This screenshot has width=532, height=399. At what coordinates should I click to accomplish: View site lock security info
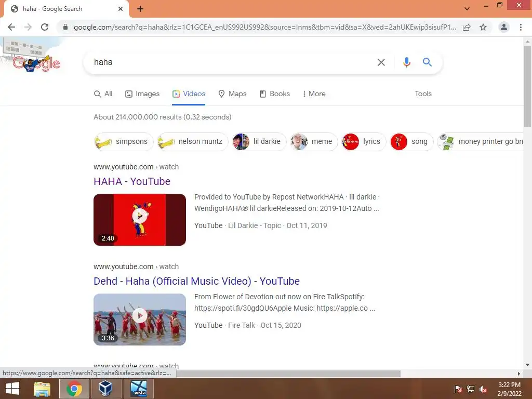pyautogui.click(x=65, y=27)
